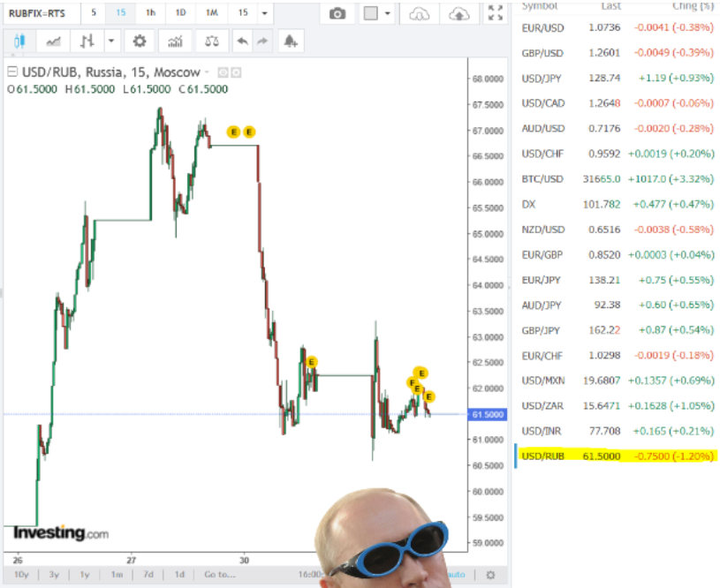
Task: Select the 1D interval
Action: click(x=181, y=13)
